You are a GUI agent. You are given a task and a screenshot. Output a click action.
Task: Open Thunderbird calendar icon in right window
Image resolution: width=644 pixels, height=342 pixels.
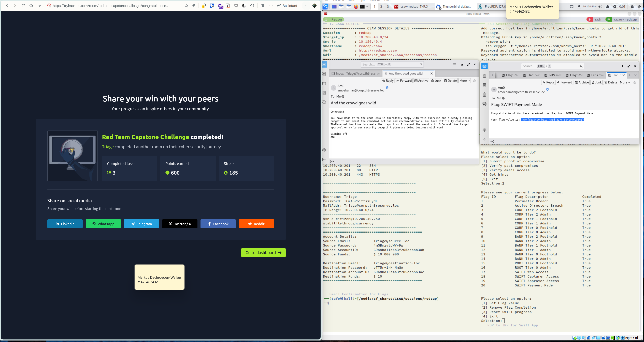coord(484,85)
